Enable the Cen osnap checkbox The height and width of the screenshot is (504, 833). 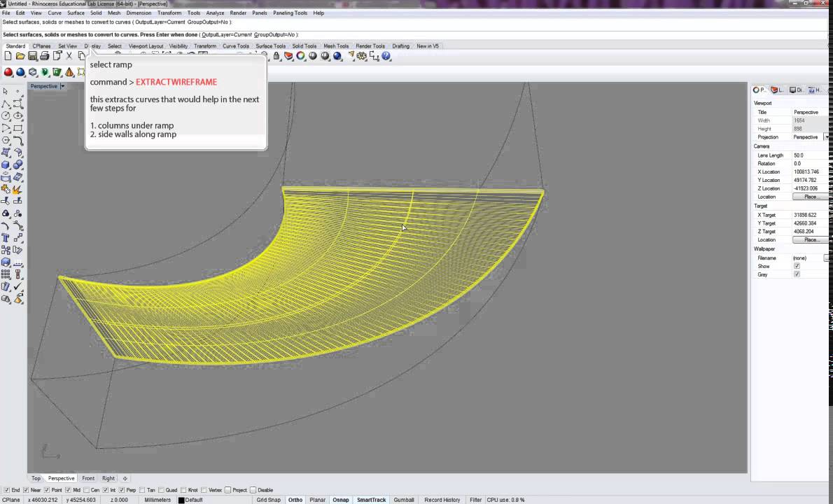tap(86, 490)
